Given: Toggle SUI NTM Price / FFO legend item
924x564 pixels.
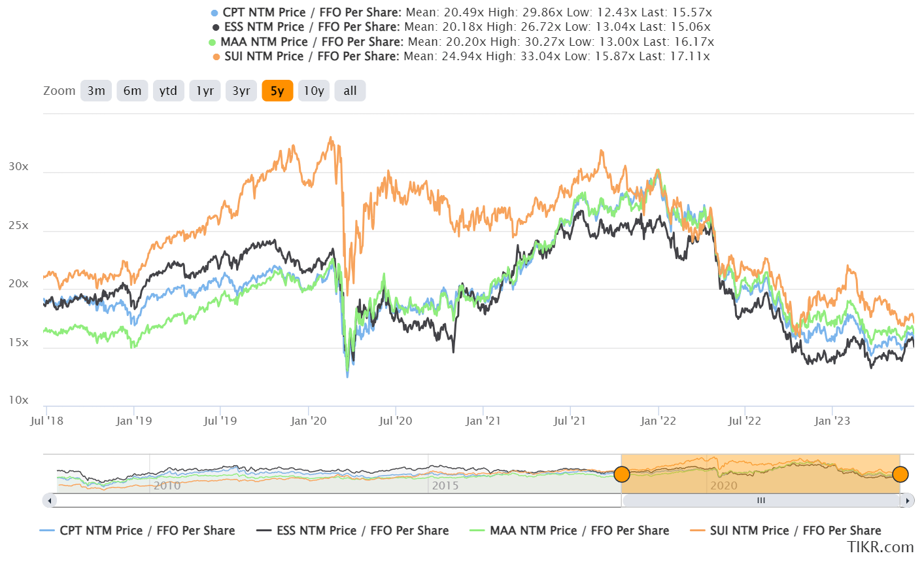Looking at the screenshot, I should tap(786, 531).
